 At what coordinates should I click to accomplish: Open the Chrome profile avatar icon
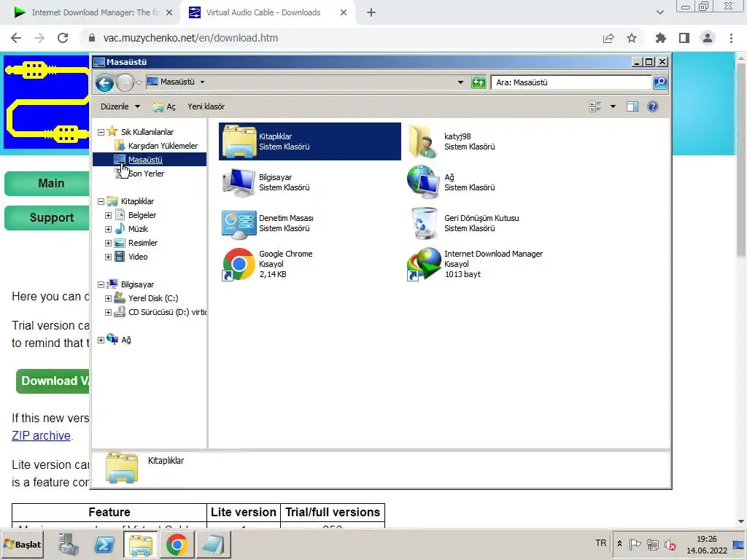[x=708, y=38]
